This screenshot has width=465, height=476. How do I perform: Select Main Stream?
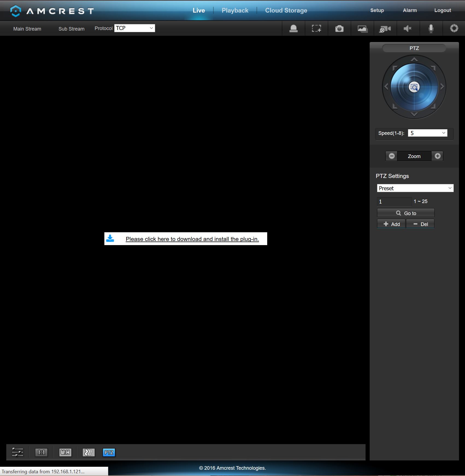(x=27, y=29)
